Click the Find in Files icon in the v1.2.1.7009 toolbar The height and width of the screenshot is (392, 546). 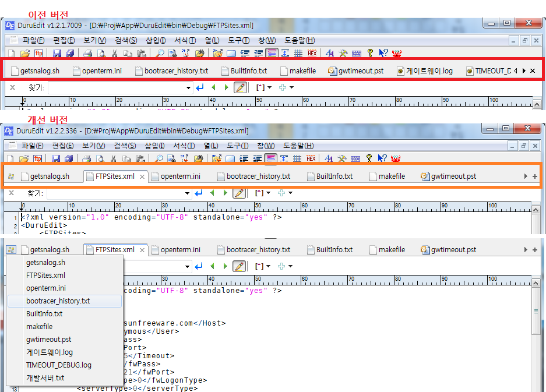[172, 53]
